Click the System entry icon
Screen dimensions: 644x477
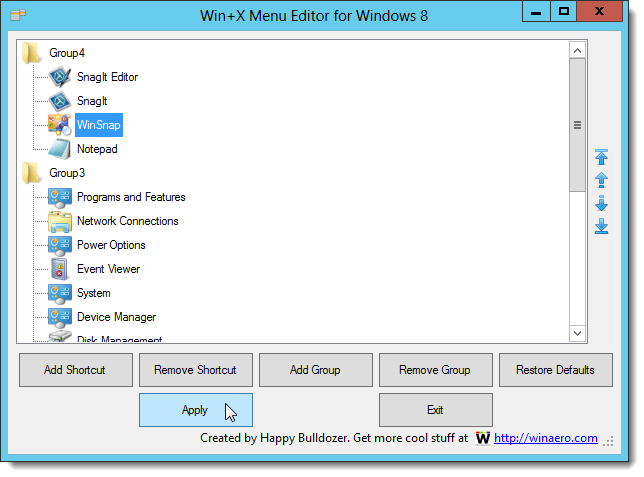pos(60,293)
